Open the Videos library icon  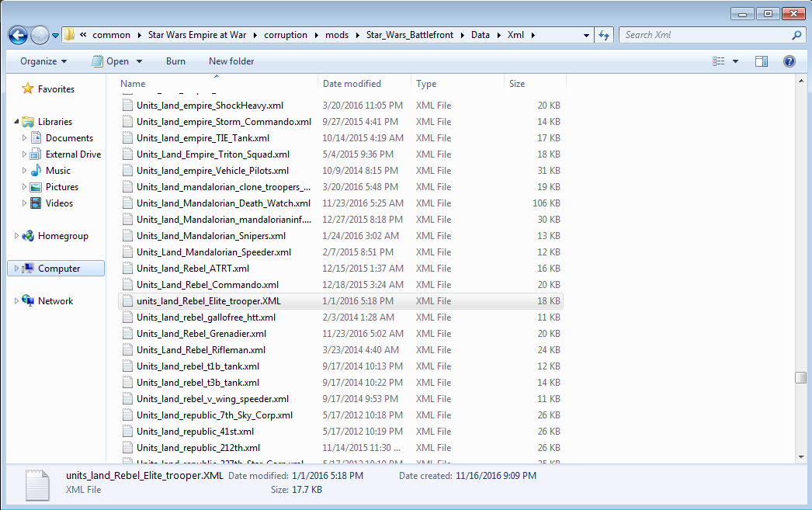36,203
